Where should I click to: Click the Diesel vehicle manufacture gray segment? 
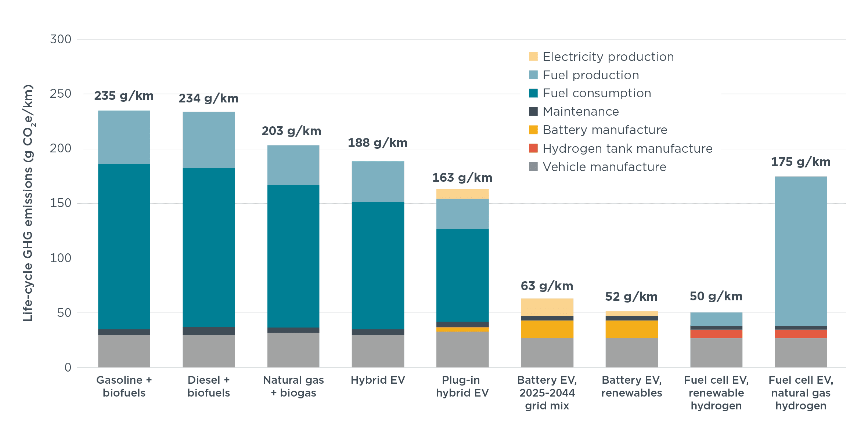(208, 351)
